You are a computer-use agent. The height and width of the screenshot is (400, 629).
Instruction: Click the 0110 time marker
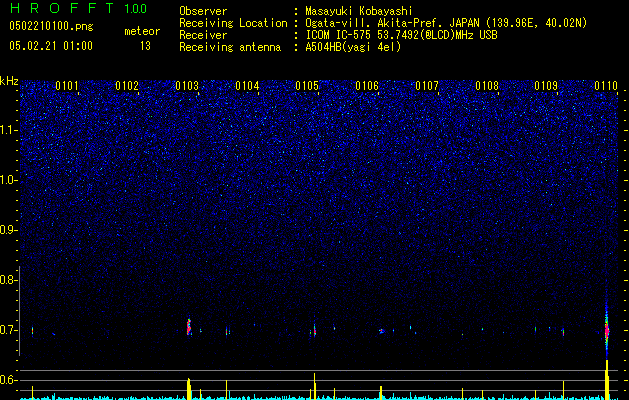pos(606,86)
